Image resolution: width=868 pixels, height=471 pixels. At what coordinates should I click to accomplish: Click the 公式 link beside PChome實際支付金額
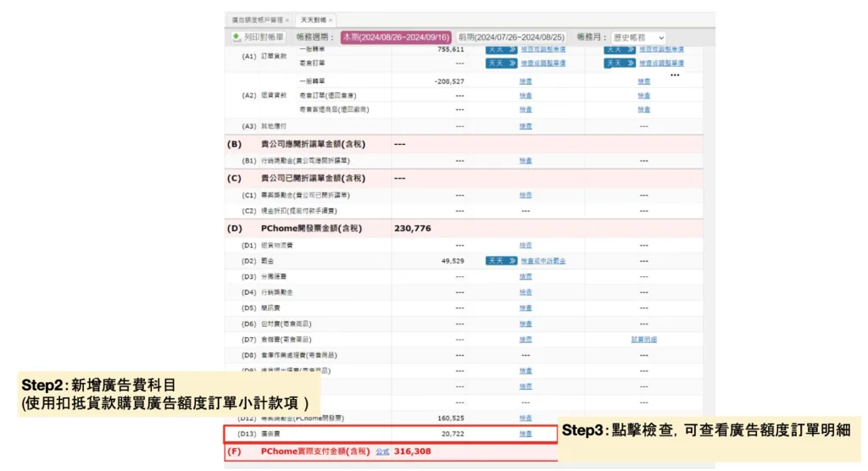382,452
